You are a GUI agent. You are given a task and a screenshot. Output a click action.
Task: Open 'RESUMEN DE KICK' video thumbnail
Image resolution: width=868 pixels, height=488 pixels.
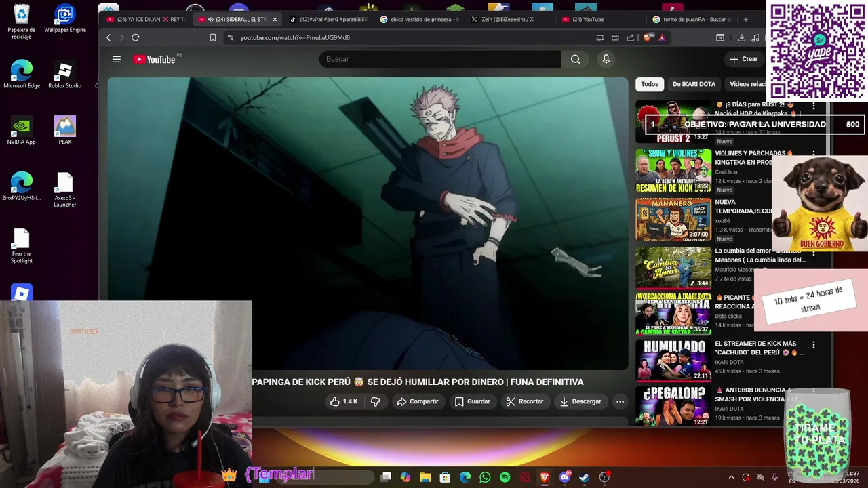click(x=673, y=170)
